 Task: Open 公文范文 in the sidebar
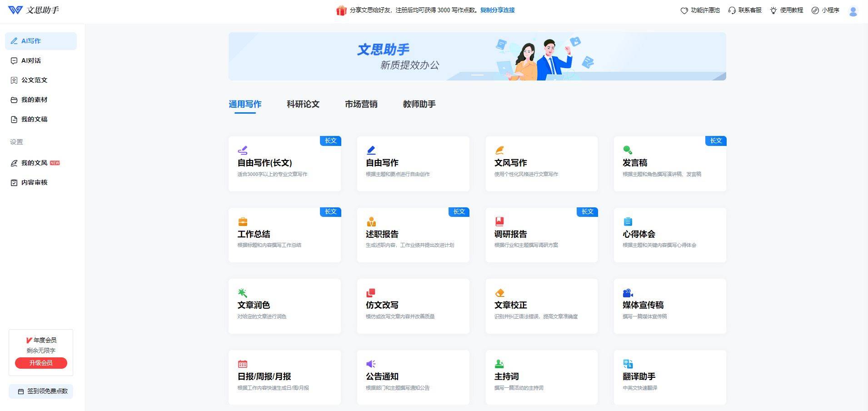pyautogui.click(x=34, y=80)
